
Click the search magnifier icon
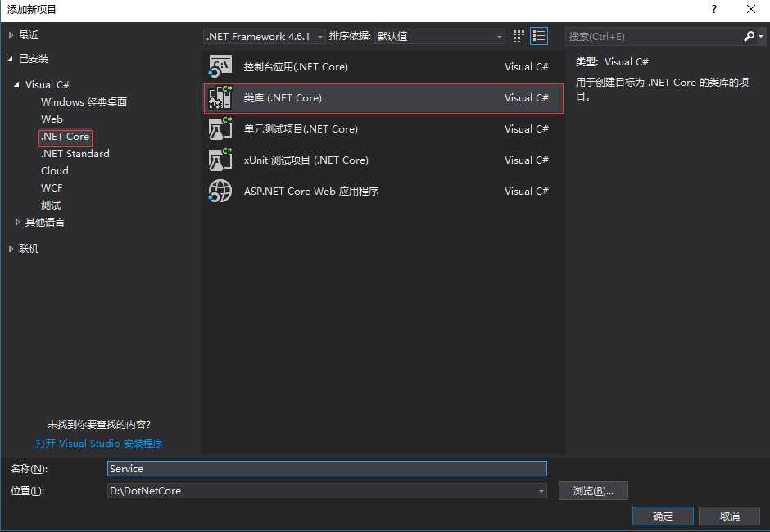pyautogui.click(x=749, y=36)
